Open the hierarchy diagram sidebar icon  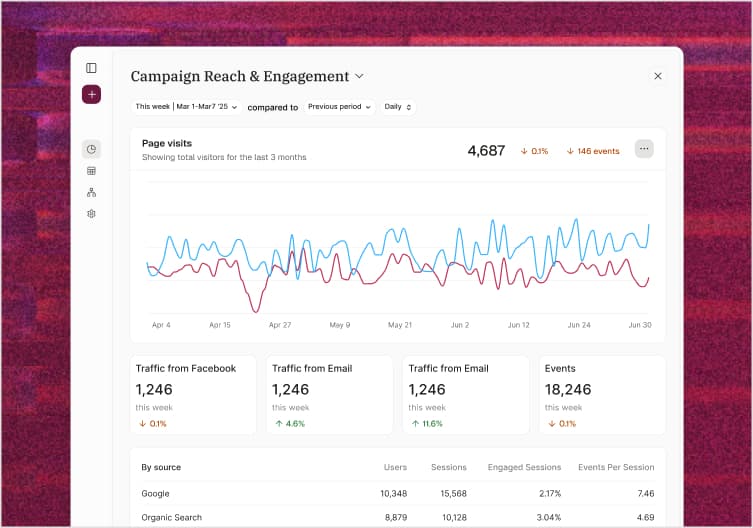tap(91, 192)
